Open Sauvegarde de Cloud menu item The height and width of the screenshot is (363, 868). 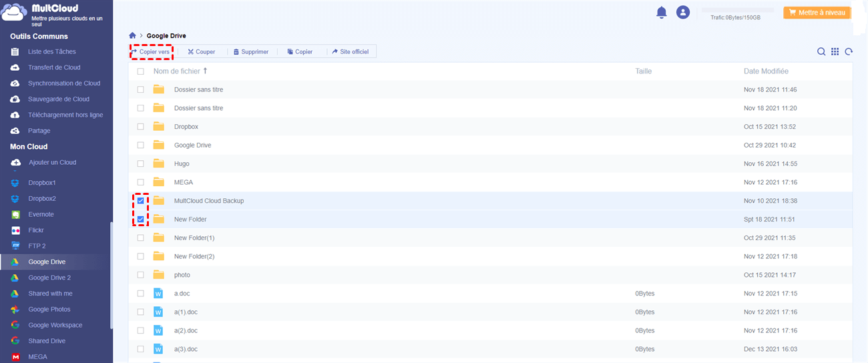59,99
